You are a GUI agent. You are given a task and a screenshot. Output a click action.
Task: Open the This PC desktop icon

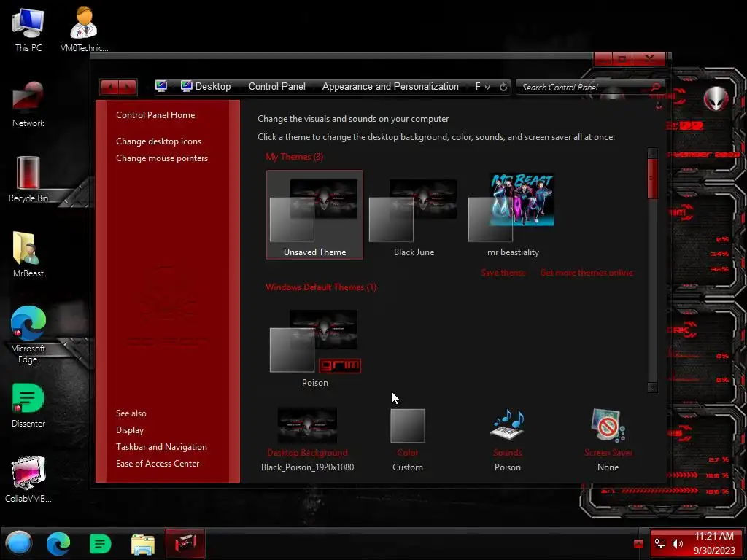point(28,29)
